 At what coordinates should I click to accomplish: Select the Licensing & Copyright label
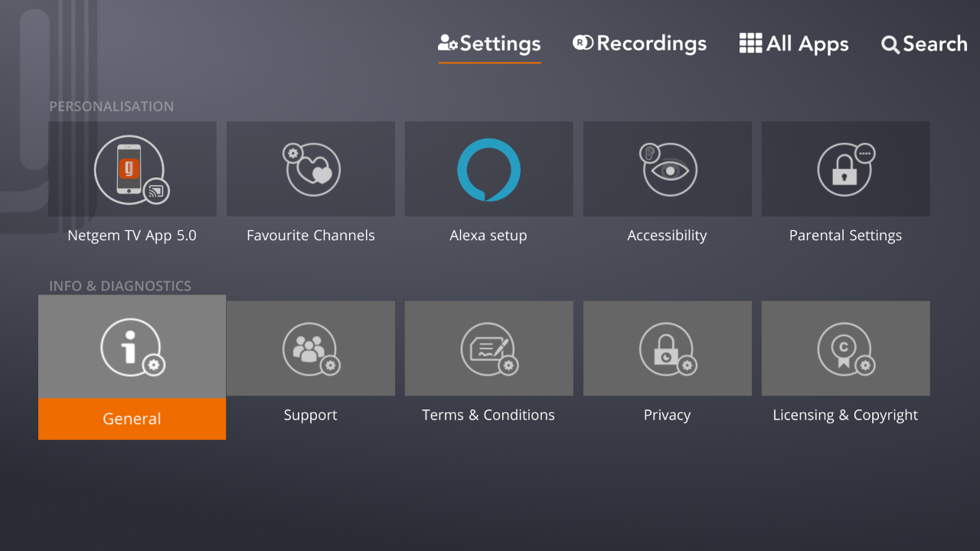(845, 416)
